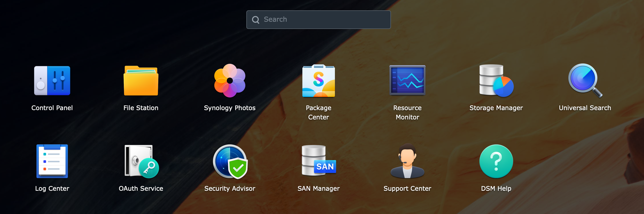The width and height of the screenshot is (644, 214).
Task: Open Support Center agent icon
Action: (407, 161)
